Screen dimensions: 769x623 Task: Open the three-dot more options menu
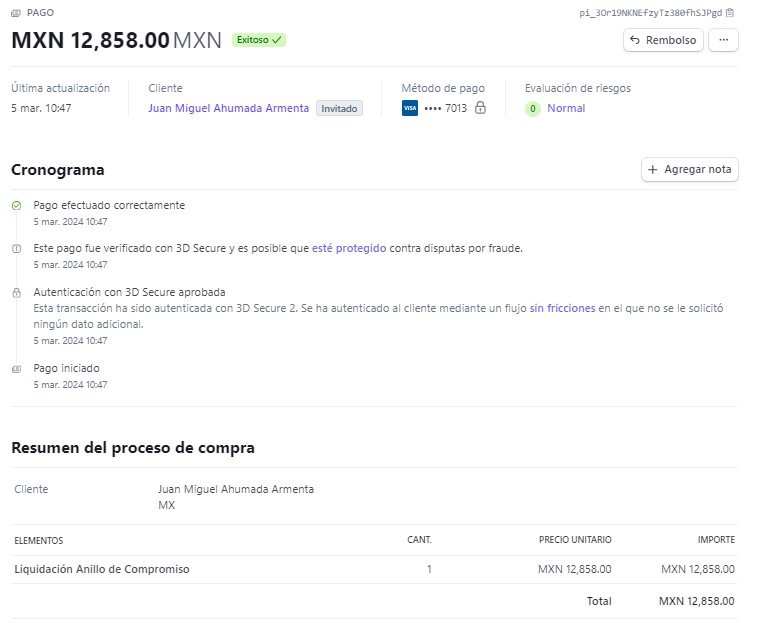click(723, 40)
